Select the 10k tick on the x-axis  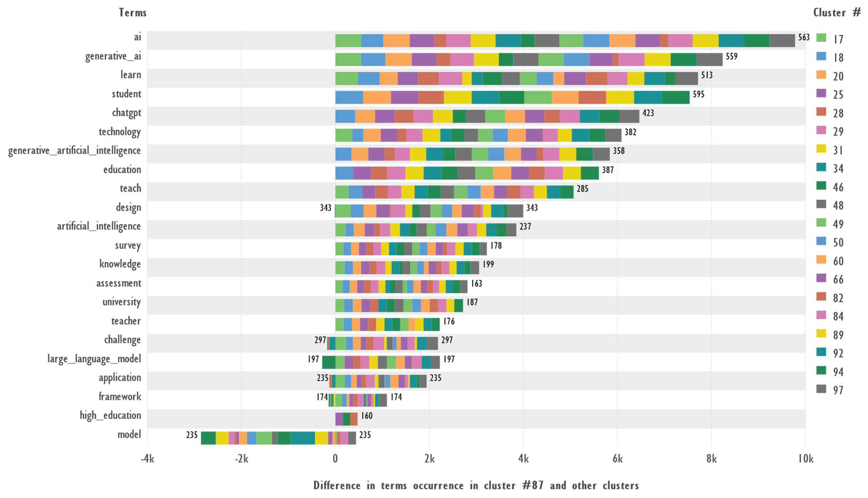pyautogui.click(x=805, y=459)
